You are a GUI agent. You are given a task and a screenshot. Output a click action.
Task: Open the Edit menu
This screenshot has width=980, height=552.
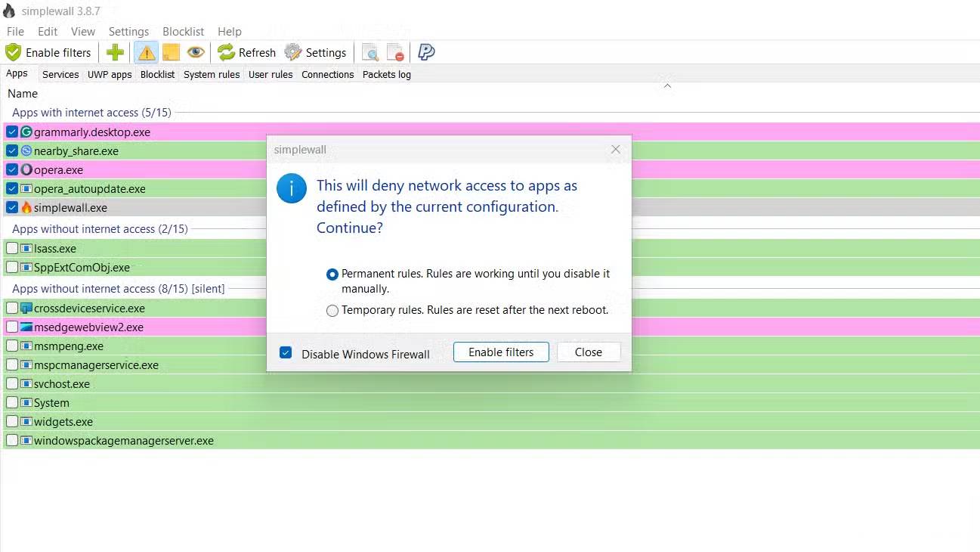point(48,31)
